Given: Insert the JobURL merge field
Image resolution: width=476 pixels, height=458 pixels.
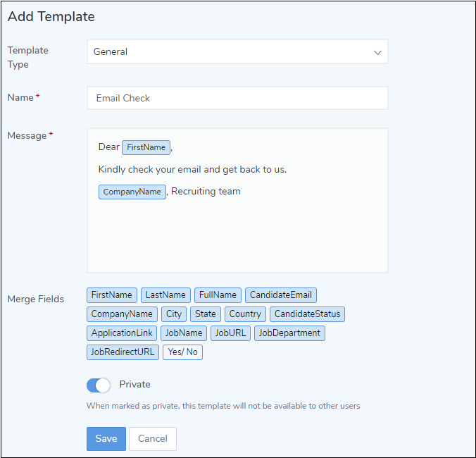Looking at the screenshot, I should pos(230,333).
